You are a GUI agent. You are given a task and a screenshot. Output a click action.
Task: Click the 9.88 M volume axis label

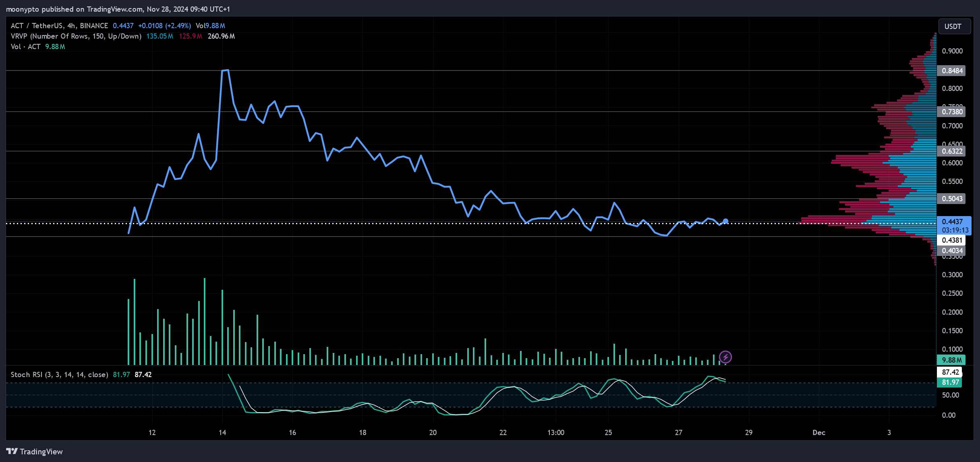(x=951, y=360)
